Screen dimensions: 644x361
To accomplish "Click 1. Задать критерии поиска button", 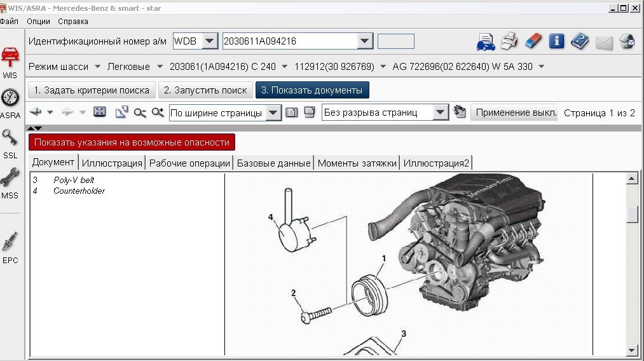I will click(92, 90).
